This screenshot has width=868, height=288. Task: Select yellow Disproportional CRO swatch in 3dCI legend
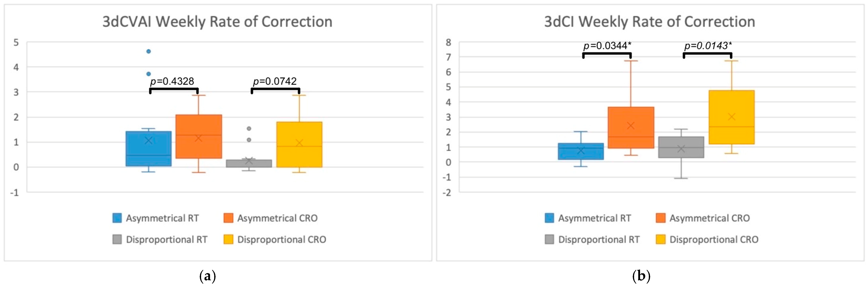click(x=660, y=240)
